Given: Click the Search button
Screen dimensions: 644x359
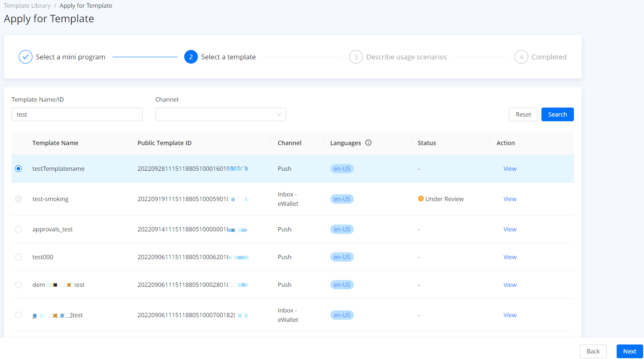Looking at the screenshot, I should [x=557, y=114].
